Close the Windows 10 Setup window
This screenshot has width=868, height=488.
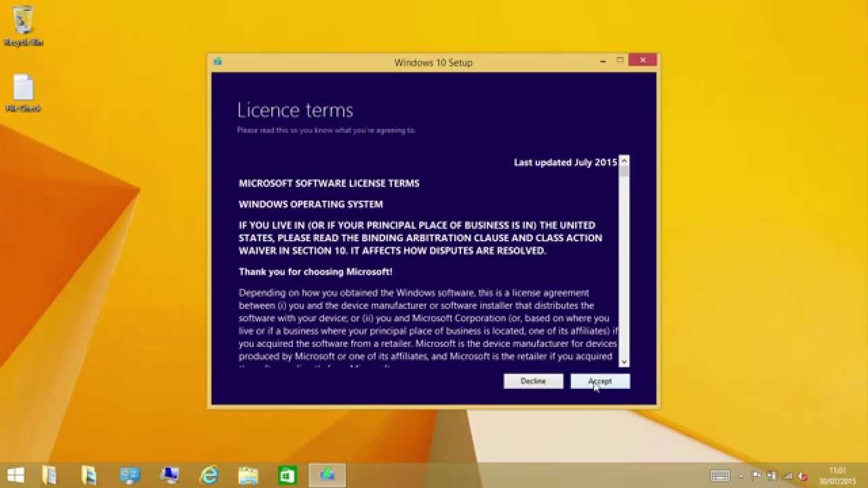point(642,60)
